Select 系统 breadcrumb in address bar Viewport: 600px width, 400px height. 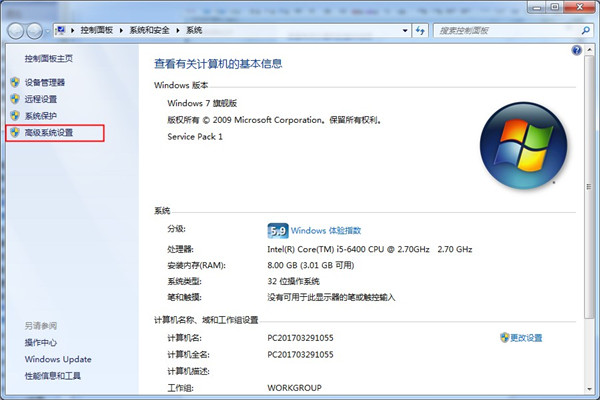194,30
